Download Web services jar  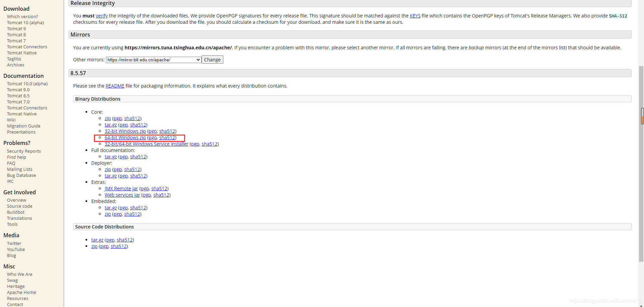122,195
